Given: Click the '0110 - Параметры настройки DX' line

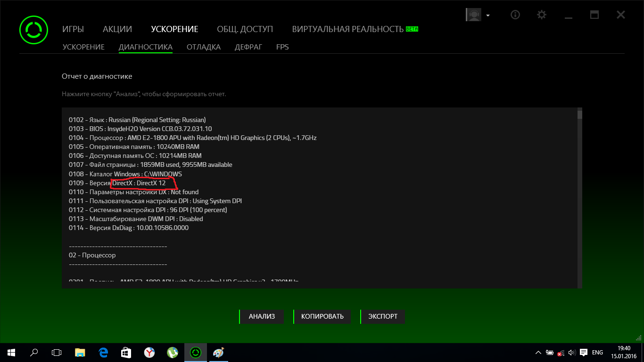Looking at the screenshot, I should coord(134,192).
